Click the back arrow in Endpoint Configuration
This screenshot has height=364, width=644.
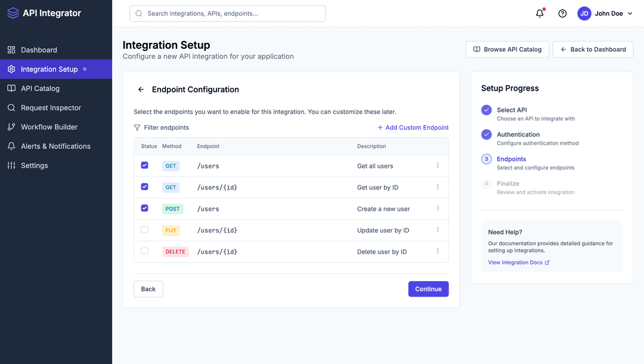point(140,89)
